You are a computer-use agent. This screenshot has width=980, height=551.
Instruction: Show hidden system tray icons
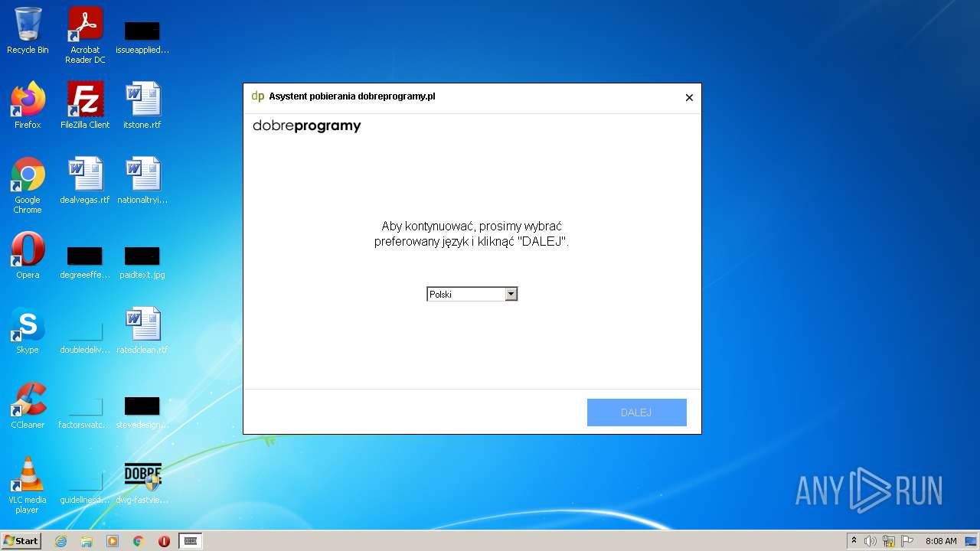[x=854, y=541]
